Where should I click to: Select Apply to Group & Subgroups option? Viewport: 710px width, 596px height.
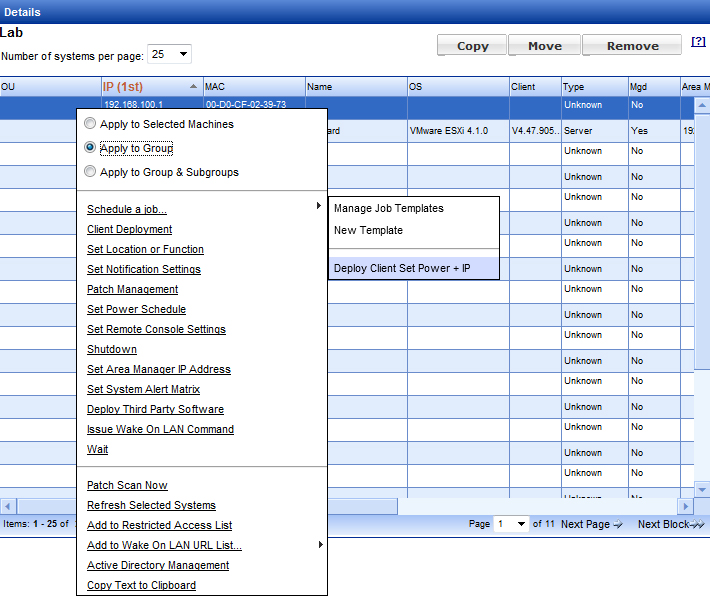click(91, 172)
